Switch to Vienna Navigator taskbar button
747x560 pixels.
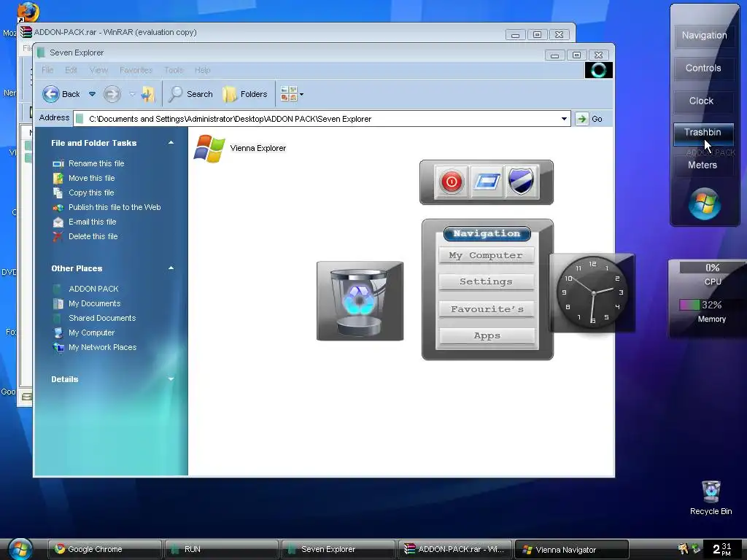pos(572,550)
